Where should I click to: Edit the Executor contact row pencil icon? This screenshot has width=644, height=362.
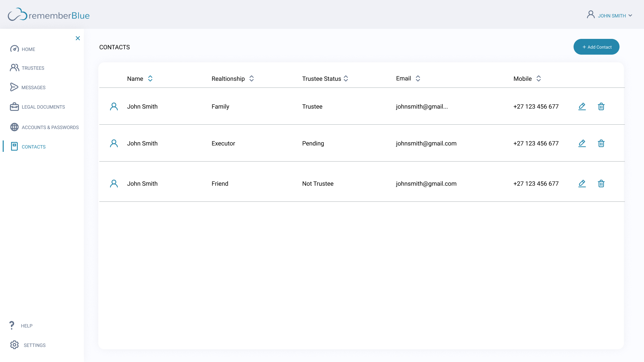coord(582,143)
